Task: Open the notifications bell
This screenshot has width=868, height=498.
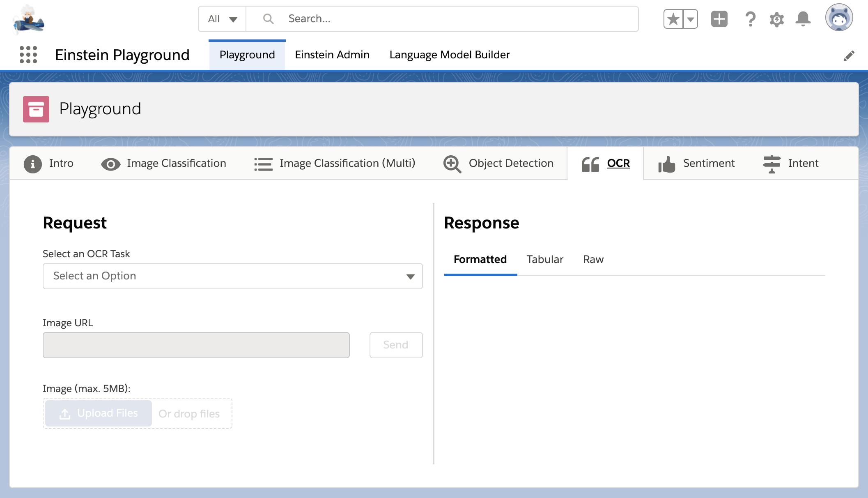Action: point(803,19)
